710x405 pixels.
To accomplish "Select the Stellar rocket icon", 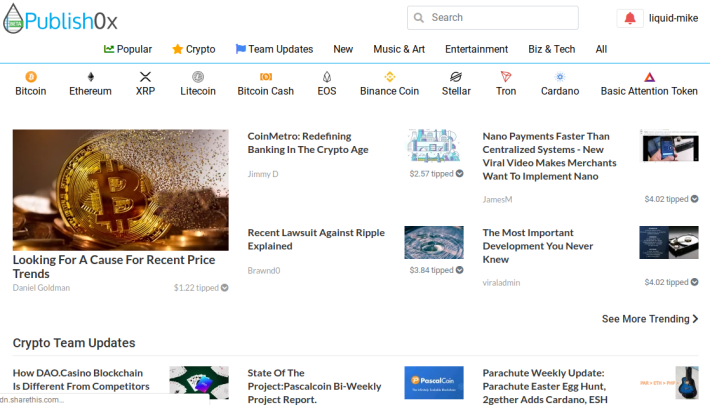I will tap(456, 77).
